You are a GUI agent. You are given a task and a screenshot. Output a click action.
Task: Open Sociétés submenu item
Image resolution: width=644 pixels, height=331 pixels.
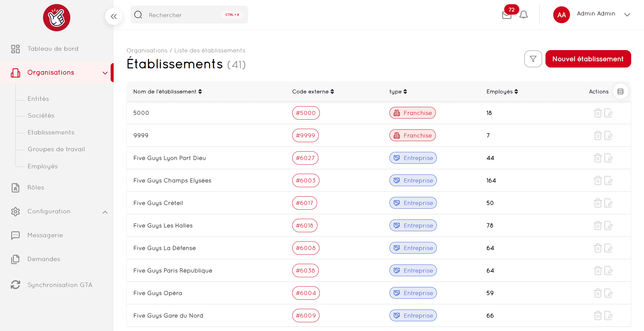click(41, 116)
